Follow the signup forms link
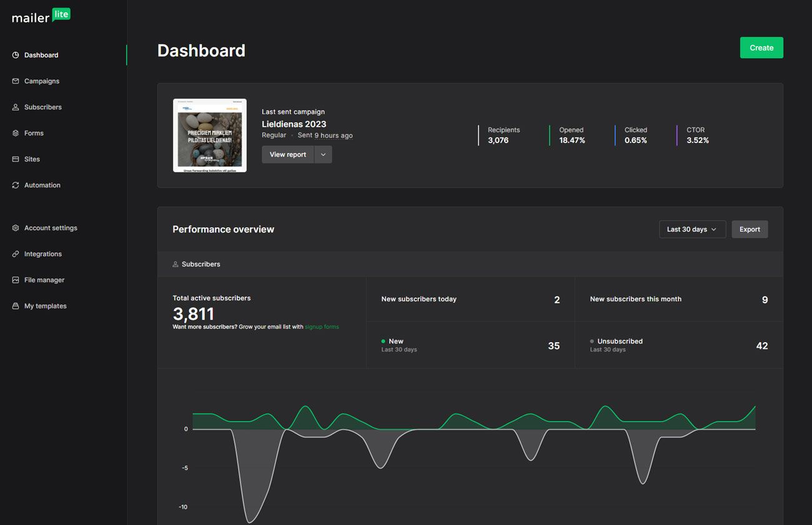 322,327
